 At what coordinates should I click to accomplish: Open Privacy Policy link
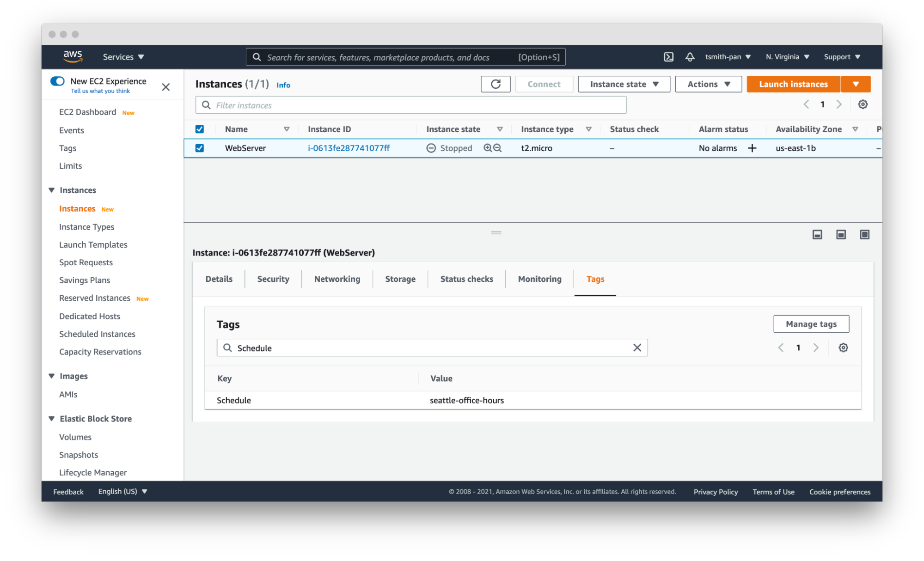pyautogui.click(x=716, y=492)
